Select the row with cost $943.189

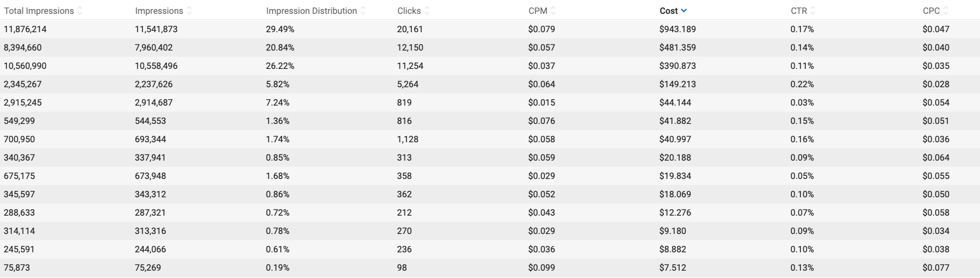point(678,29)
